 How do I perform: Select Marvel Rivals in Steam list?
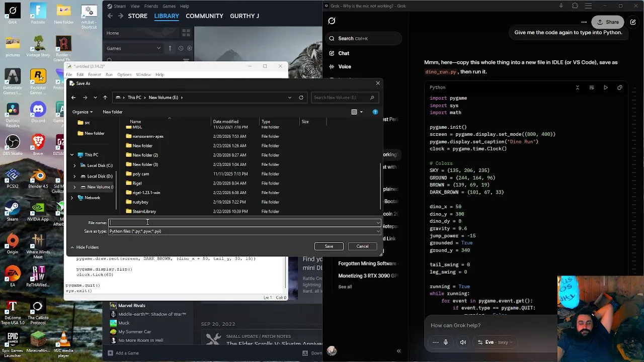click(132, 306)
